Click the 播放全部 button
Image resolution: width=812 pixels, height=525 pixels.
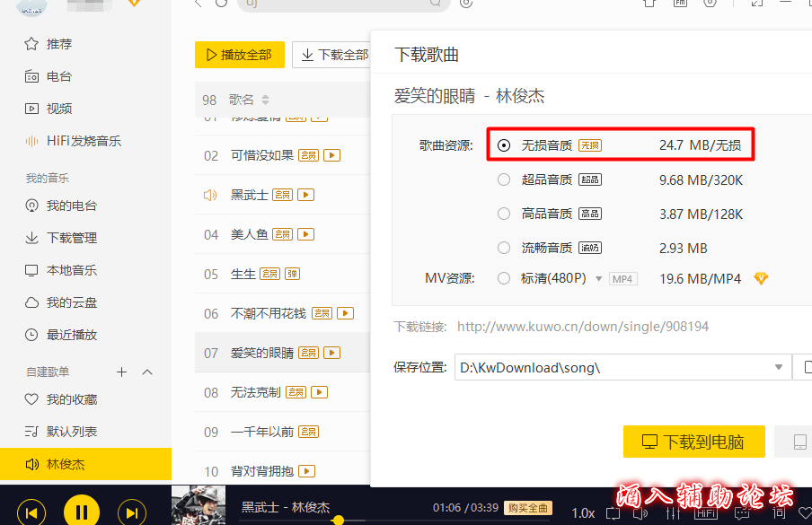click(x=239, y=55)
